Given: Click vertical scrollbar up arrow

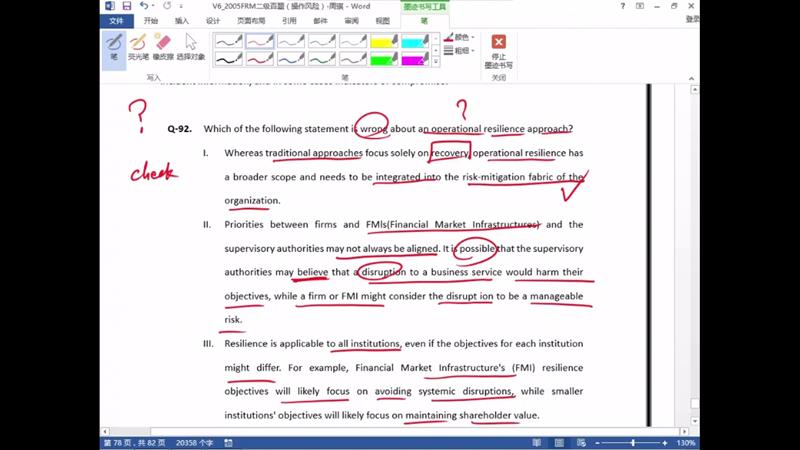Looking at the screenshot, I should click(x=694, y=90).
